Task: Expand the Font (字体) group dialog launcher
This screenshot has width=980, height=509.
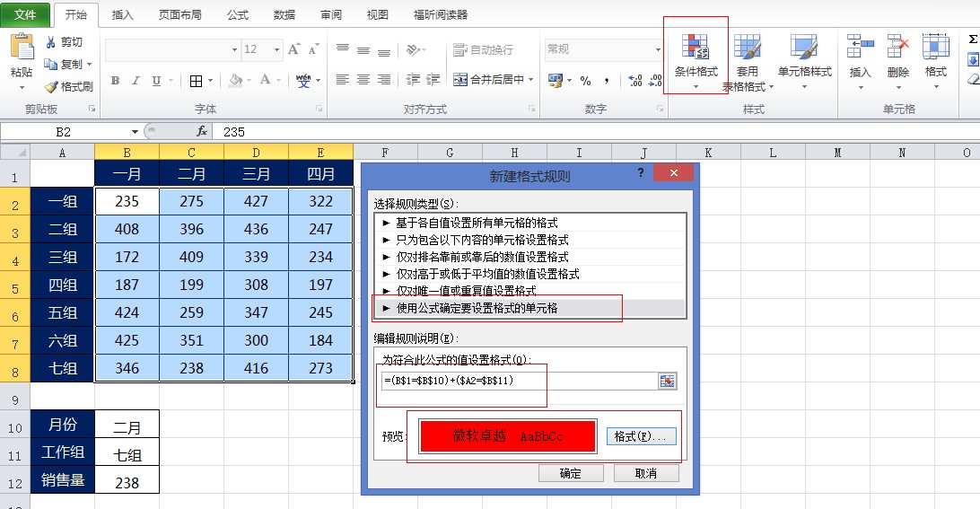Action: coord(319,109)
